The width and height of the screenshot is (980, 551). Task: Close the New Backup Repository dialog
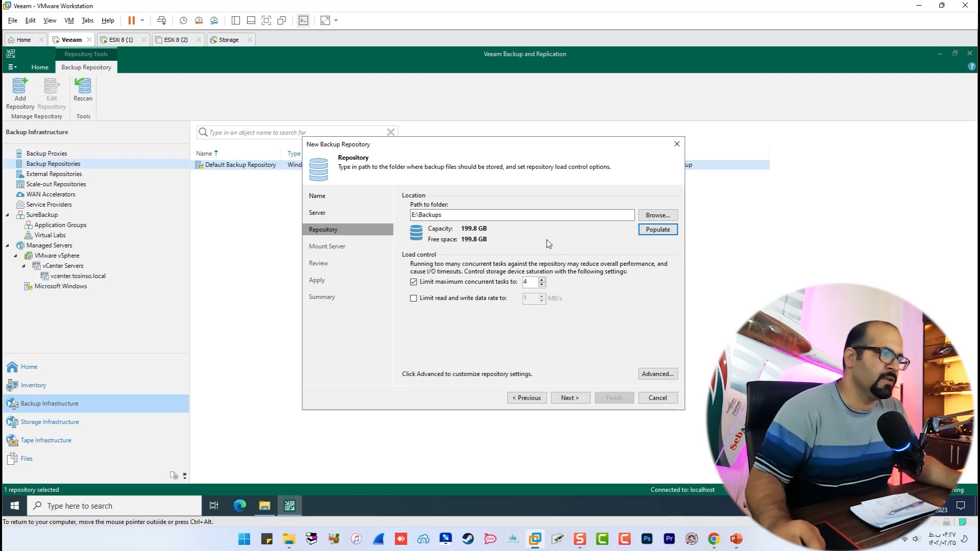[x=677, y=144]
